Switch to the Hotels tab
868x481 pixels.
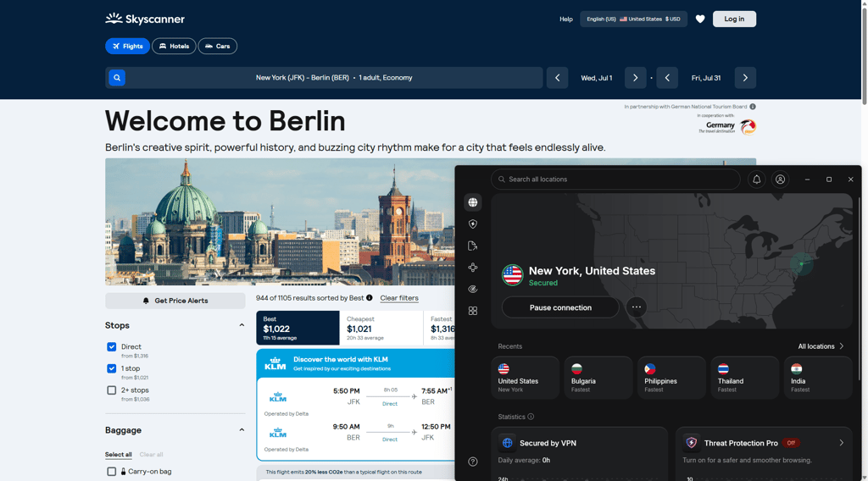click(x=174, y=46)
